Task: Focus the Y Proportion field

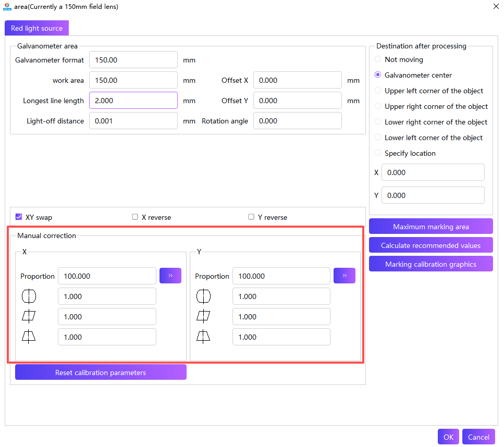Action: tap(281, 276)
